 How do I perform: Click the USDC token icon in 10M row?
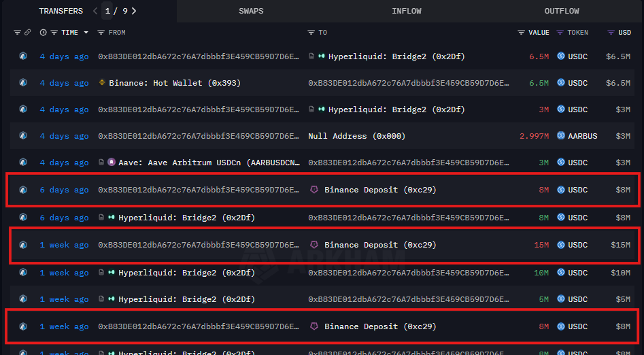560,272
